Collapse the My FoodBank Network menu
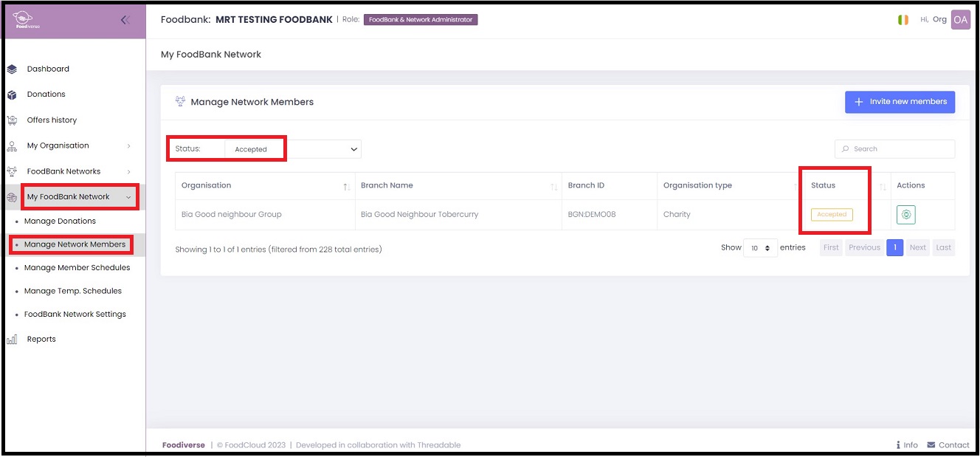The height and width of the screenshot is (457, 980). (x=128, y=197)
